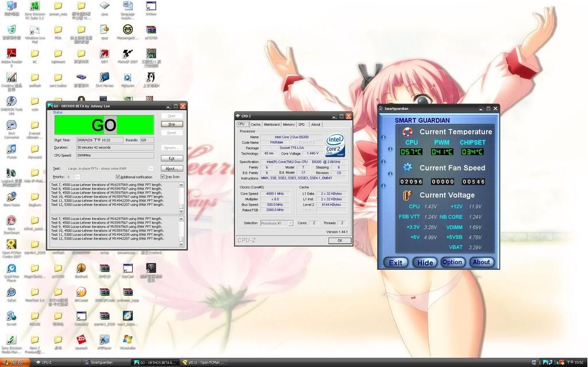Screen dimensions: 588x367
Task: Open the Priority dropdown in ORTHOS
Action: tap(78, 176)
